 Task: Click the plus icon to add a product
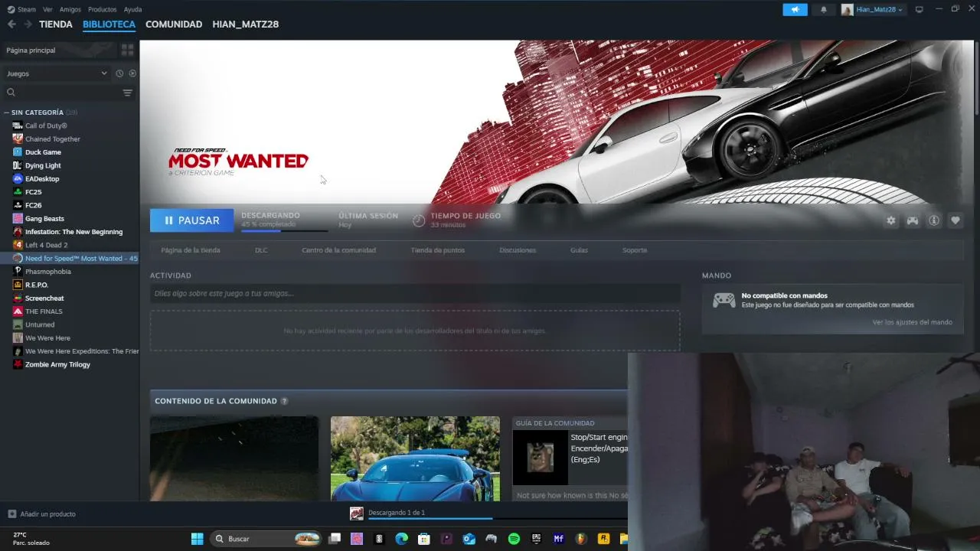pos(11,514)
